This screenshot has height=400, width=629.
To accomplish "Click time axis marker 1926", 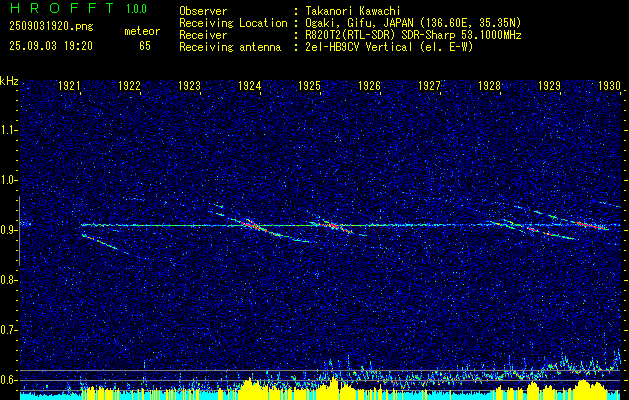I will pos(369,85).
